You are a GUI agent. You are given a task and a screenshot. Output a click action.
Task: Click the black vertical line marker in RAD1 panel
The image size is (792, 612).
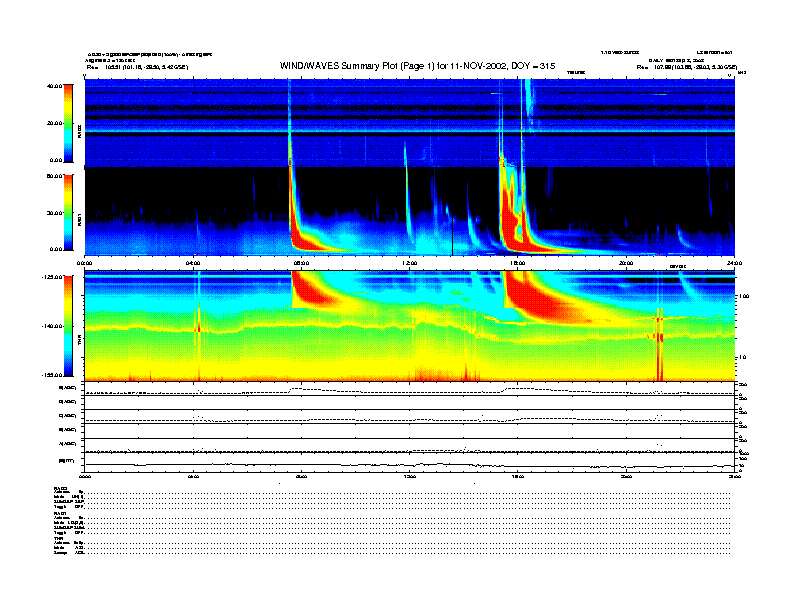click(x=453, y=236)
